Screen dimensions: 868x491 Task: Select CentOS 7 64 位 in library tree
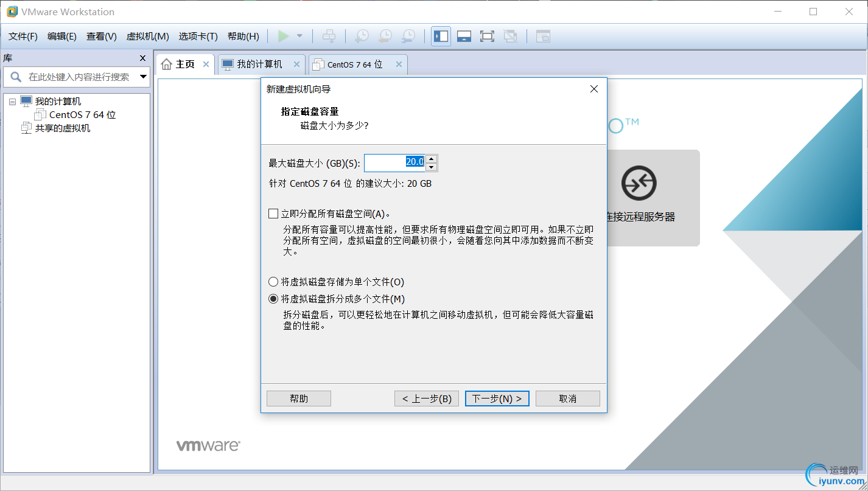[x=82, y=115]
